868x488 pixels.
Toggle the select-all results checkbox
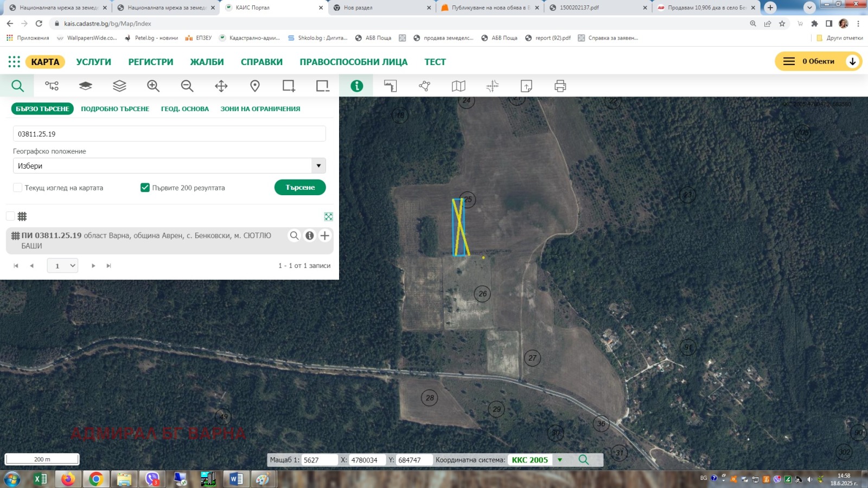10,216
